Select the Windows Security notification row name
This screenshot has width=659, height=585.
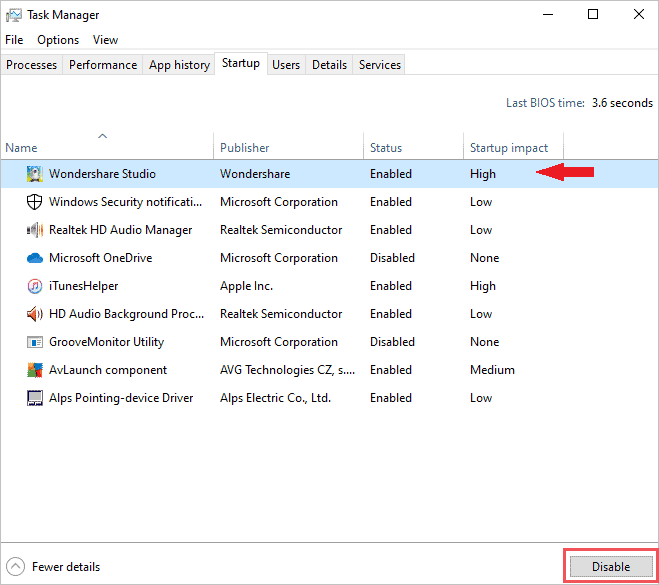tap(125, 202)
